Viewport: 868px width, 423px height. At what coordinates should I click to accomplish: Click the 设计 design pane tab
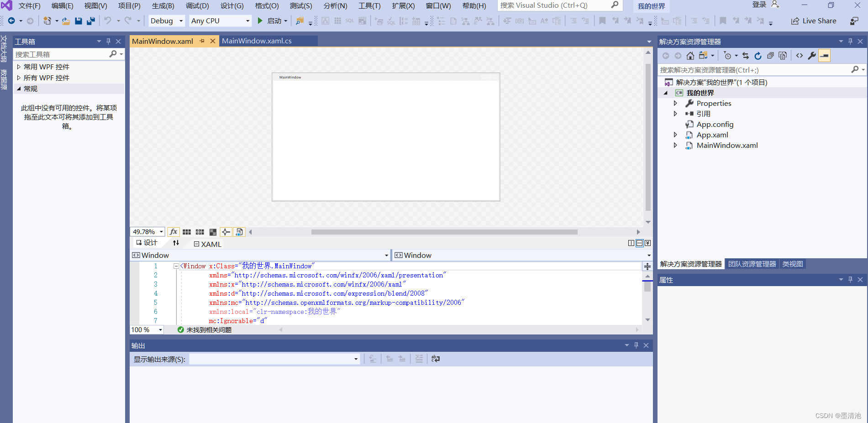[147, 243]
